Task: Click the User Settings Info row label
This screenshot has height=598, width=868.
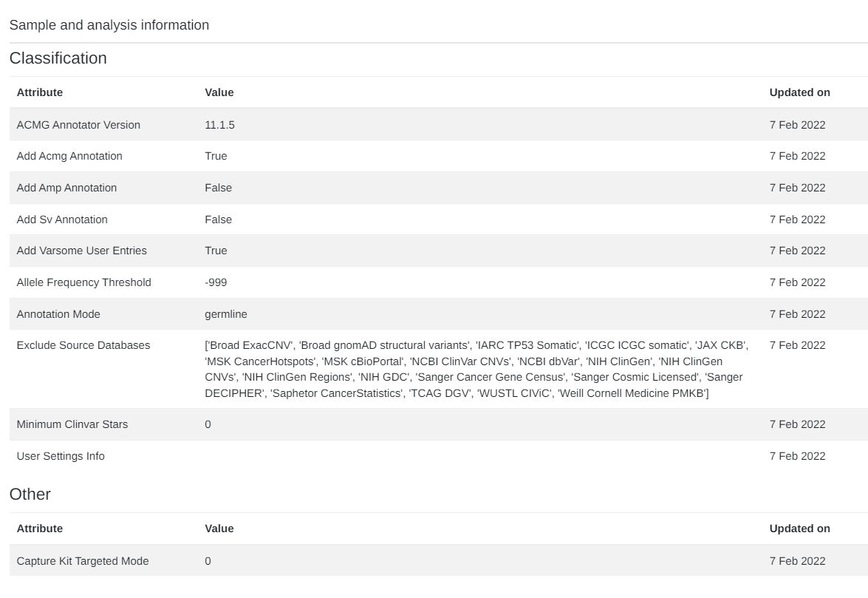Action: [61, 456]
